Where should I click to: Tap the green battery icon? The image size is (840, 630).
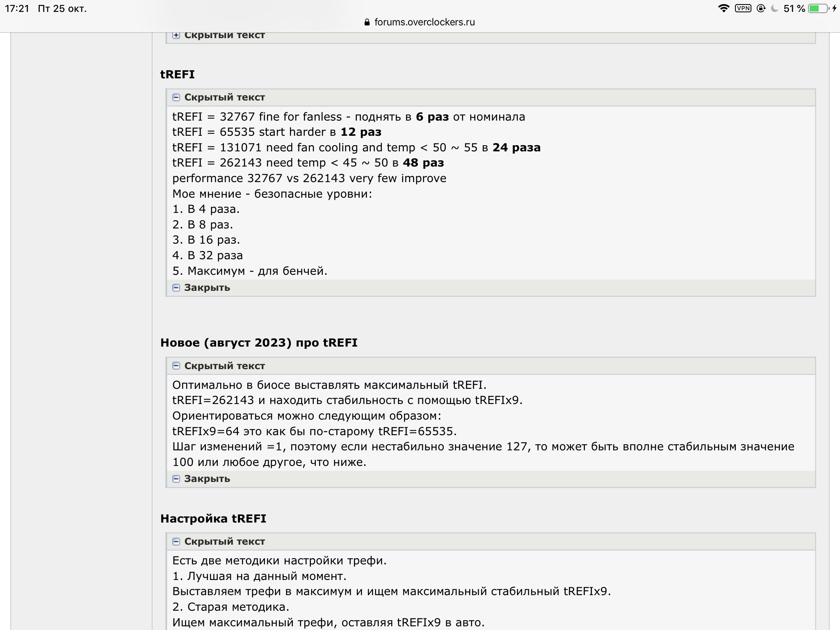(818, 9)
